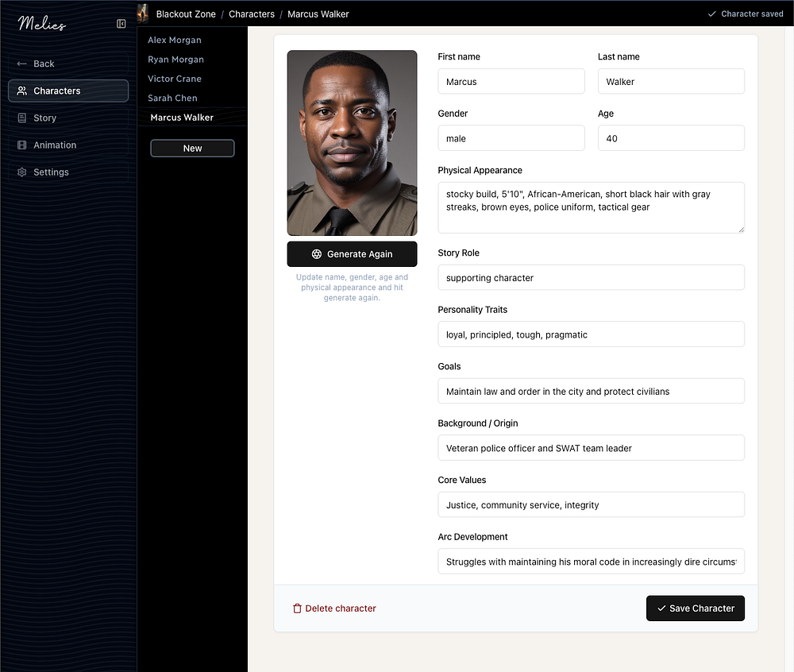794x672 pixels.
Task: Click the Melies logo
Action: click(42, 24)
